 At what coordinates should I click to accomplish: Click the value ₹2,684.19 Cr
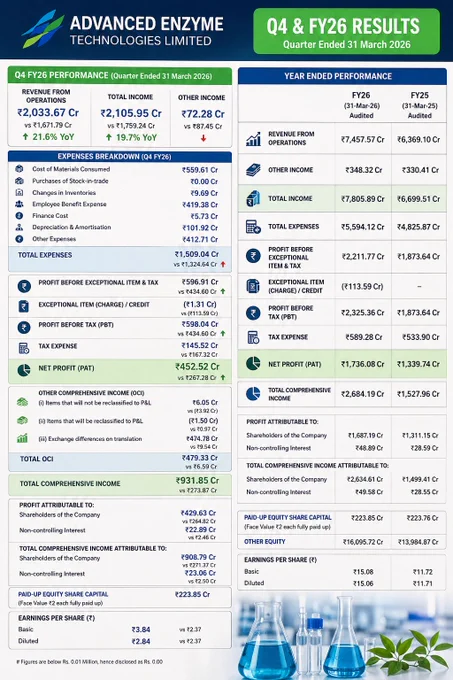click(363, 394)
